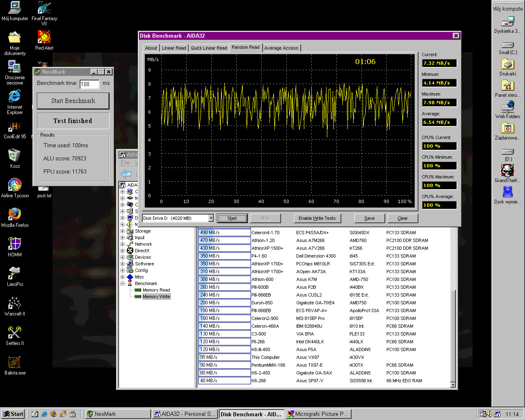525x420 pixels.
Task: Expand the Devices tree node
Action: 122,257
